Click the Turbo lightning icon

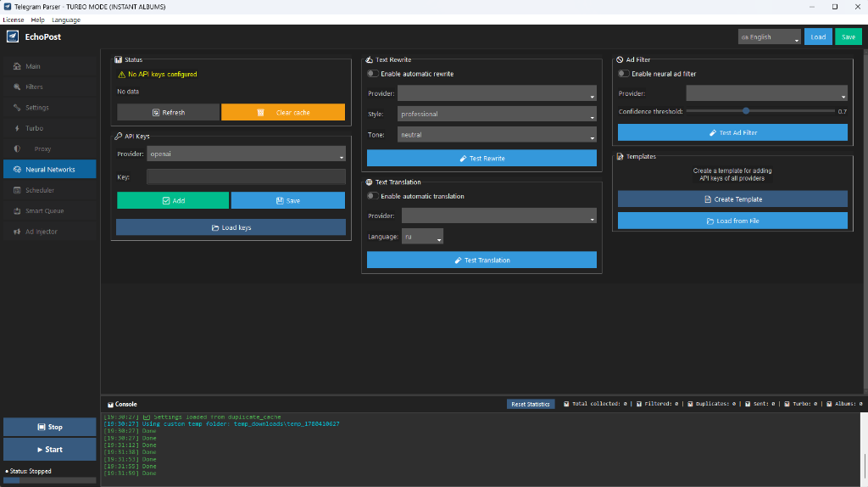17,128
